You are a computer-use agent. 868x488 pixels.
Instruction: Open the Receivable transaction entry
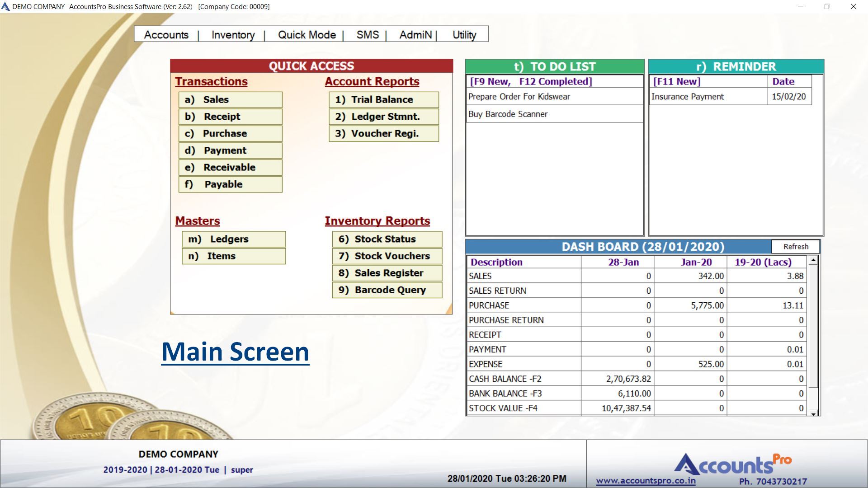230,168
